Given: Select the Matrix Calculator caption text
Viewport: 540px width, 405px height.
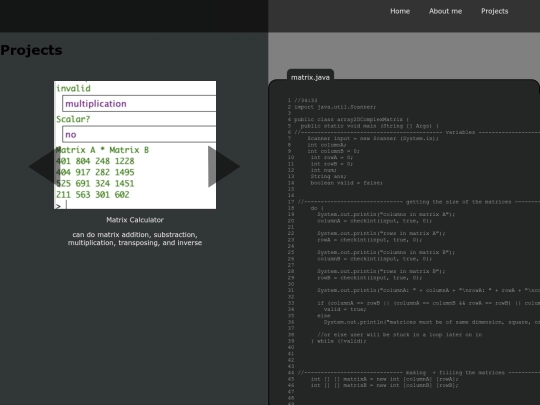Looking at the screenshot, I should tap(135, 220).
